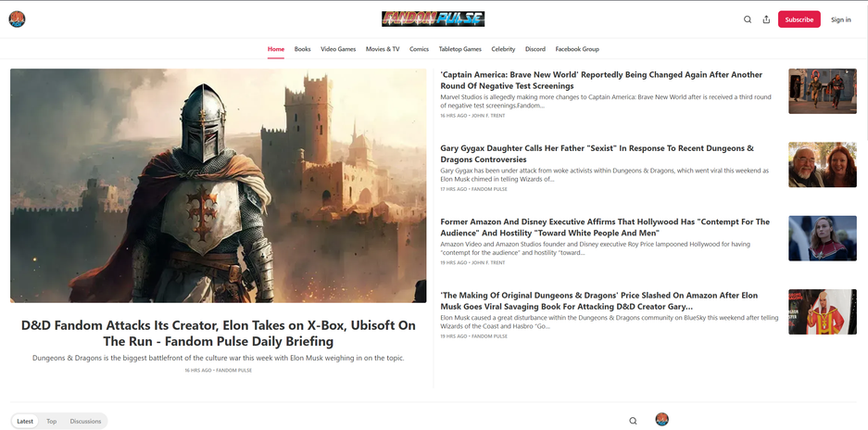The image size is (868, 430).
Task: Open the Comics section
Action: [x=419, y=49]
